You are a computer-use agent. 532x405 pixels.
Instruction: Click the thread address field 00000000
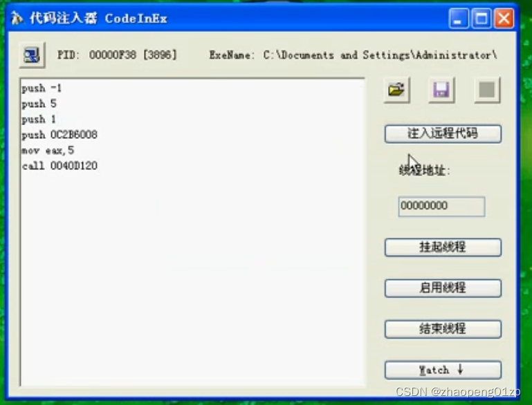tap(441, 206)
